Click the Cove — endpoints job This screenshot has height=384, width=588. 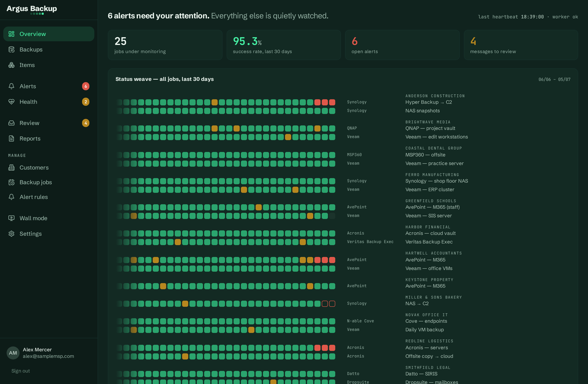[x=426, y=321]
